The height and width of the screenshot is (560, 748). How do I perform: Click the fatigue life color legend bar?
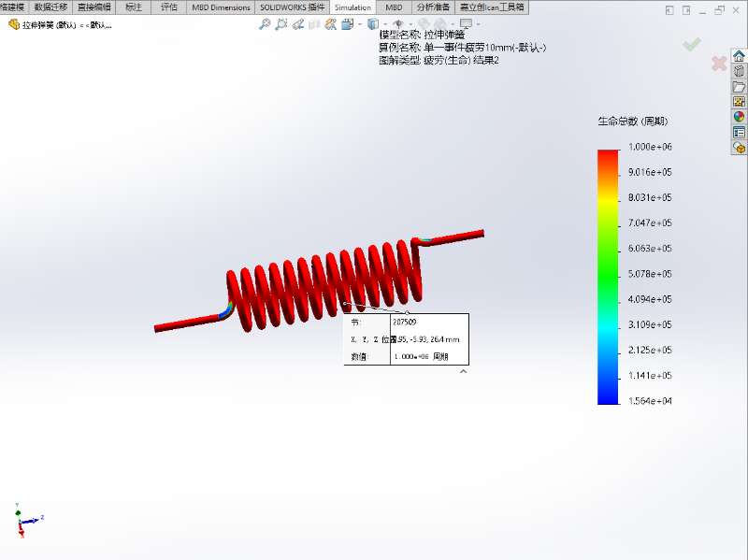(608, 277)
